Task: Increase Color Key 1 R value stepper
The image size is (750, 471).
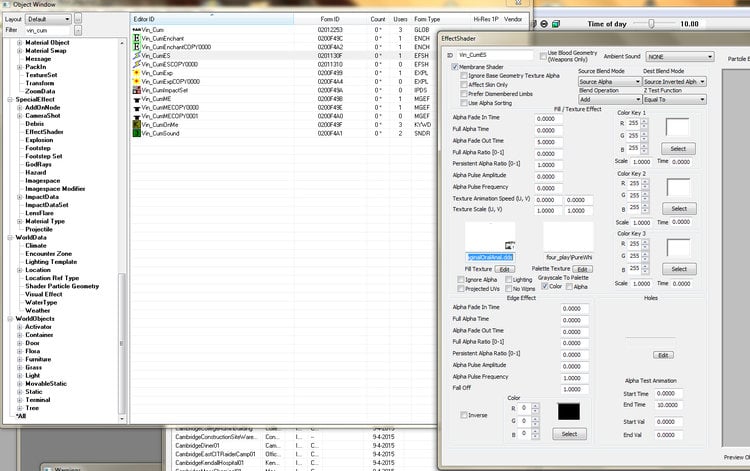Action: point(644,120)
